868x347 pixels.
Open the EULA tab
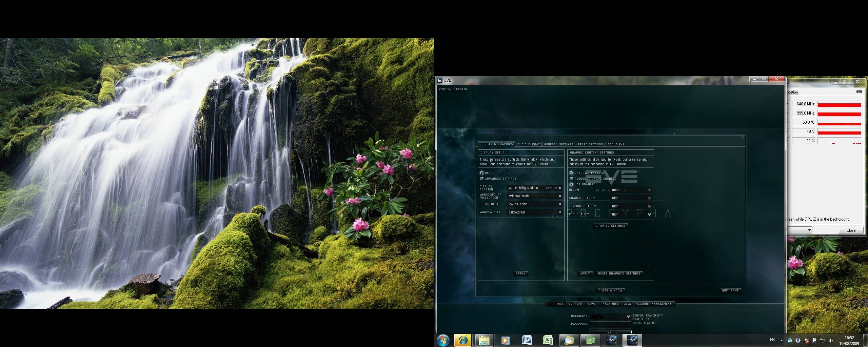[627, 304]
